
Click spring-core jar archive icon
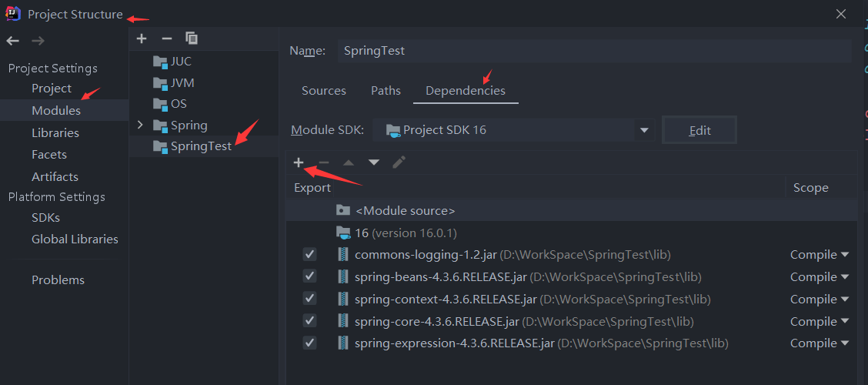tap(344, 321)
